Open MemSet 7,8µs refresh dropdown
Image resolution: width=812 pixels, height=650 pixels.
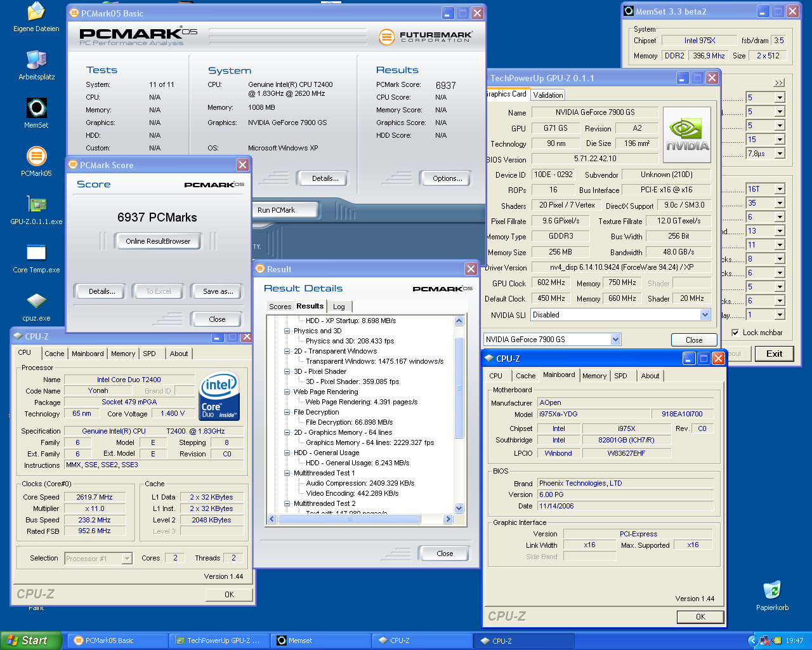click(x=780, y=153)
